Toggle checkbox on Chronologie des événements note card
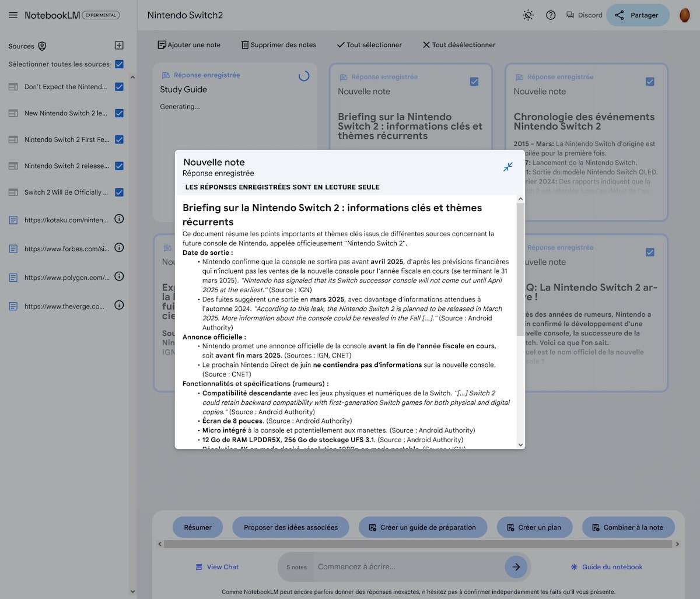 pos(650,82)
